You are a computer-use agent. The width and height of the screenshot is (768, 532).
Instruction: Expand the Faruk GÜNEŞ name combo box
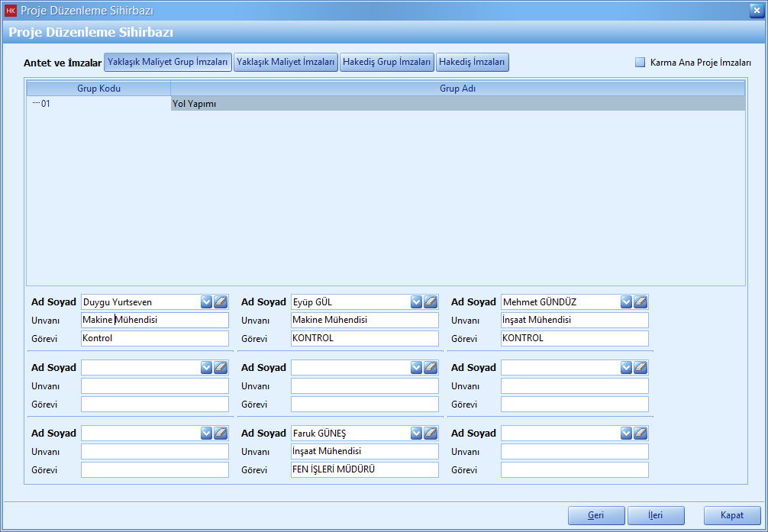(416, 433)
